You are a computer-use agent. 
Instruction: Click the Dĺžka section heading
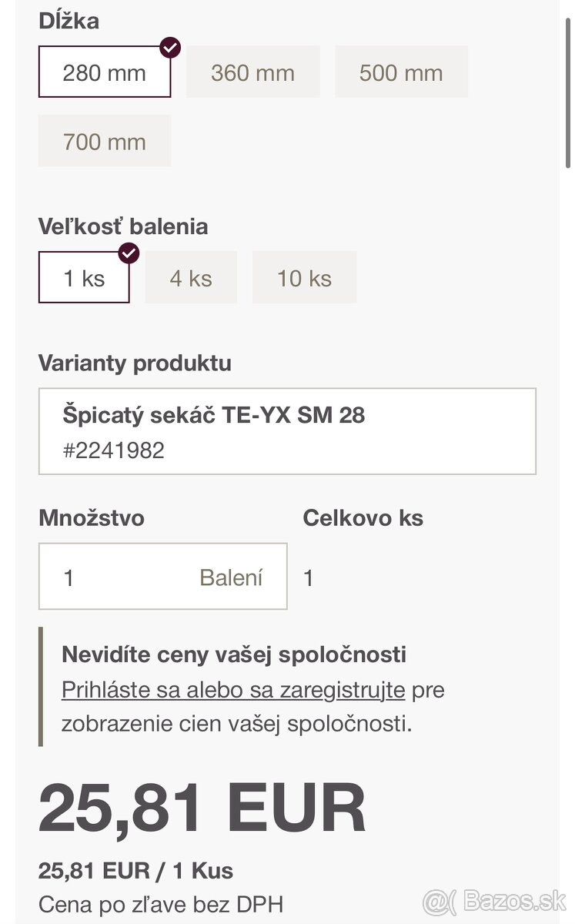69,21
